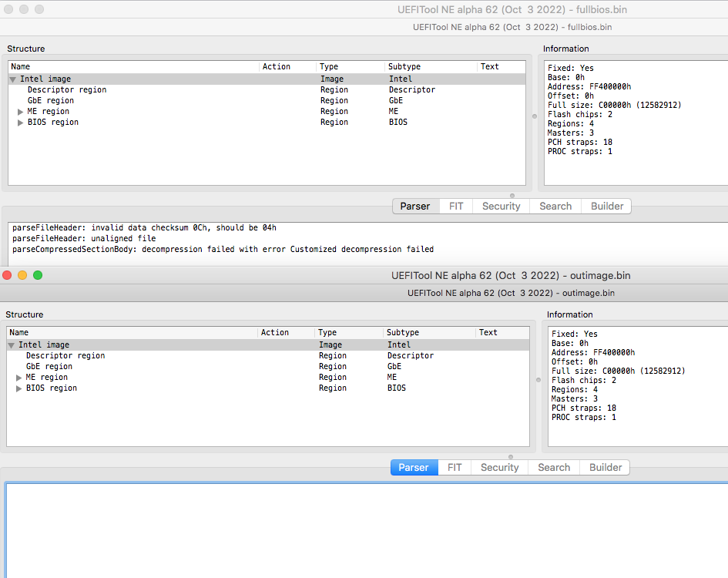Click Name column header in outimage.bin window

[x=133, y=332]
